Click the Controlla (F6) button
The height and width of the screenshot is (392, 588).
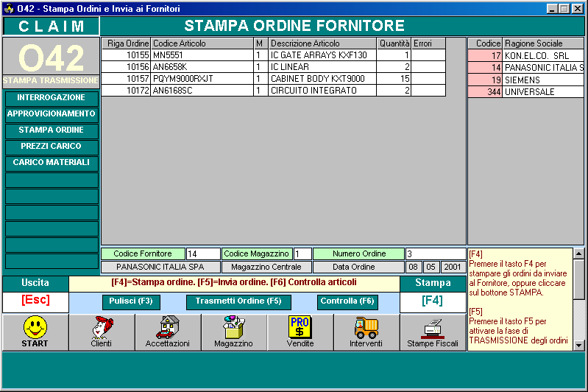[x=347, y=302]
